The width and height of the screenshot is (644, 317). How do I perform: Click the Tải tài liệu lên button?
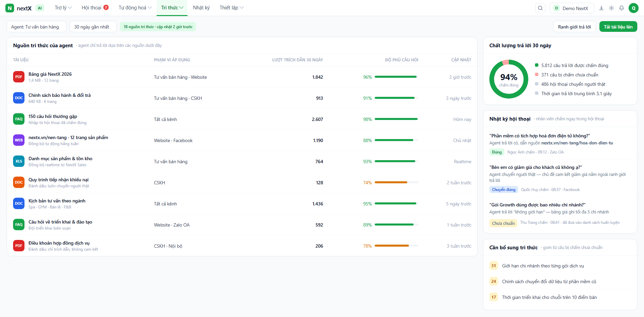[618, 27]
